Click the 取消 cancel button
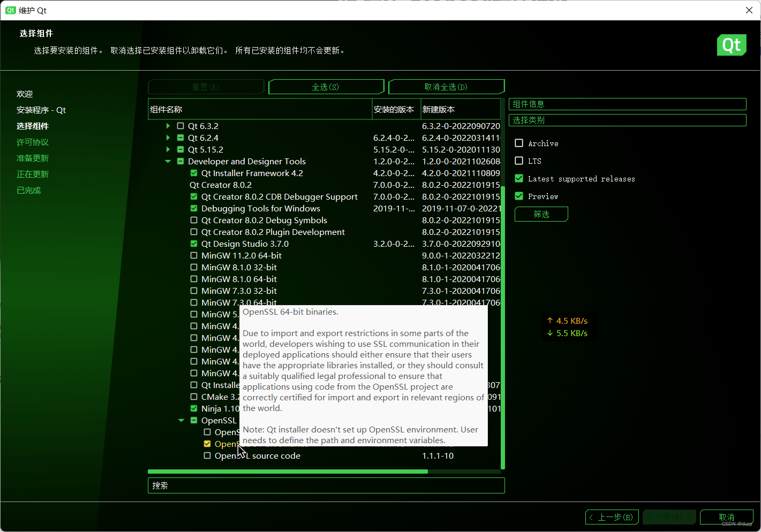761x532 pixels. pyautogui.click(x=727, y=517)
